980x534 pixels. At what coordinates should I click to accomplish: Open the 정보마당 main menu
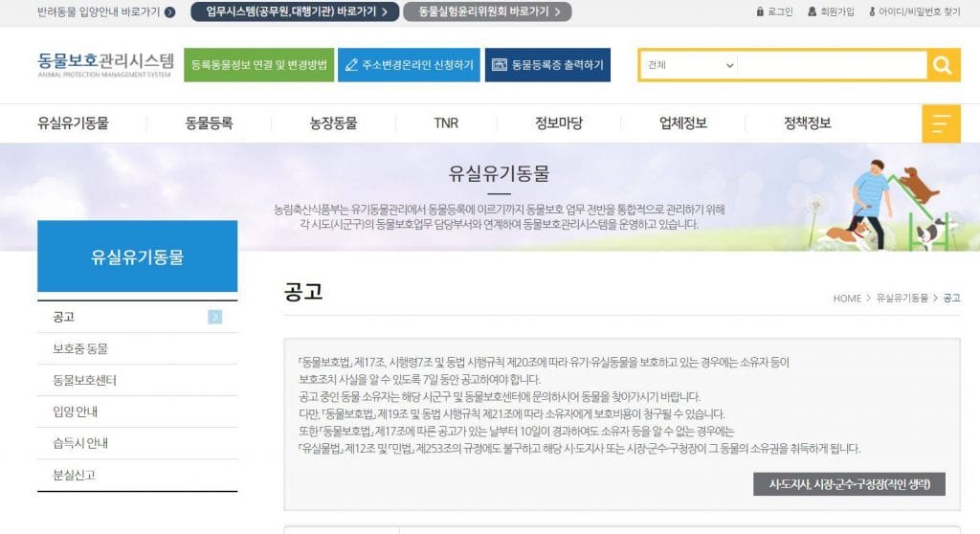coord(559,123)
